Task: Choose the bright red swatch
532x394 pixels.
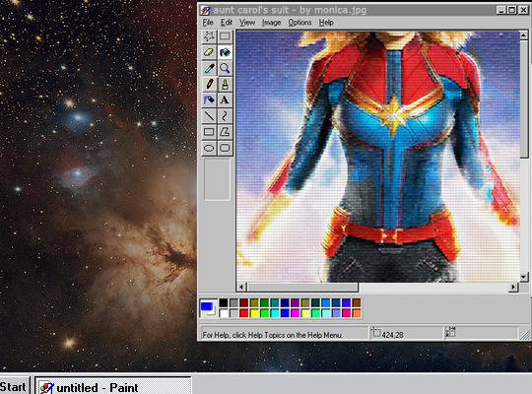Action: click(244, 313)
